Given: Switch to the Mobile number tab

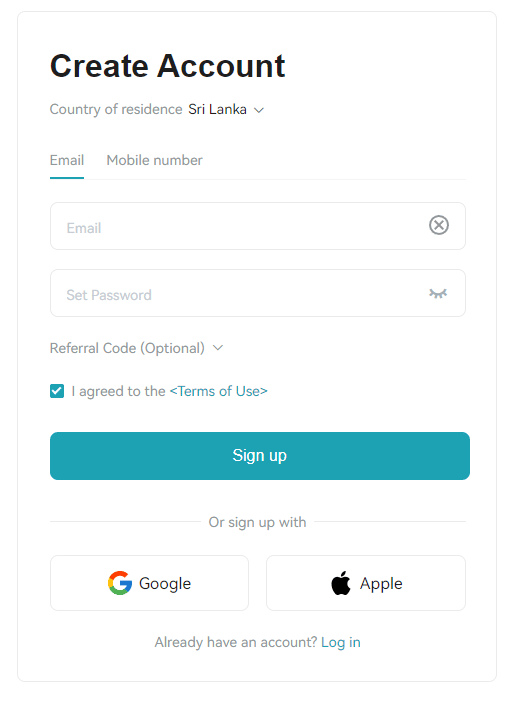Looking at the screenshot, I should [154, 160].
